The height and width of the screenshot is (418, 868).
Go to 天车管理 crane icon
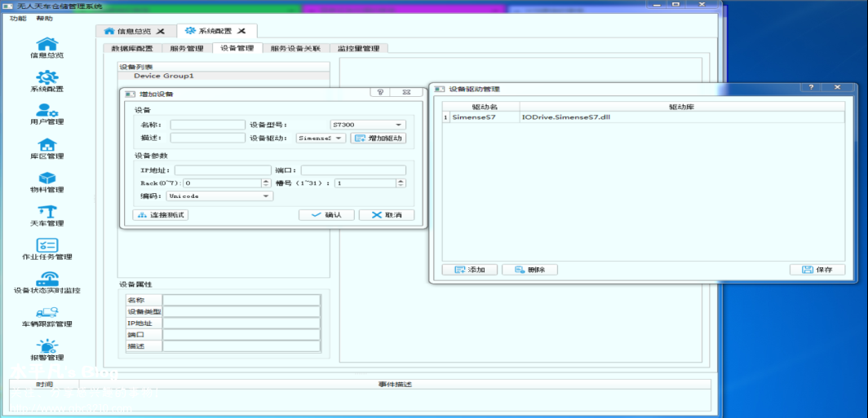[47, 213]
